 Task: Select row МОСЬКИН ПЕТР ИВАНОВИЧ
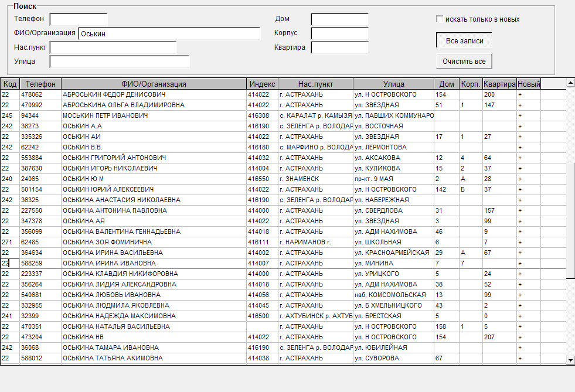[283, 116]
